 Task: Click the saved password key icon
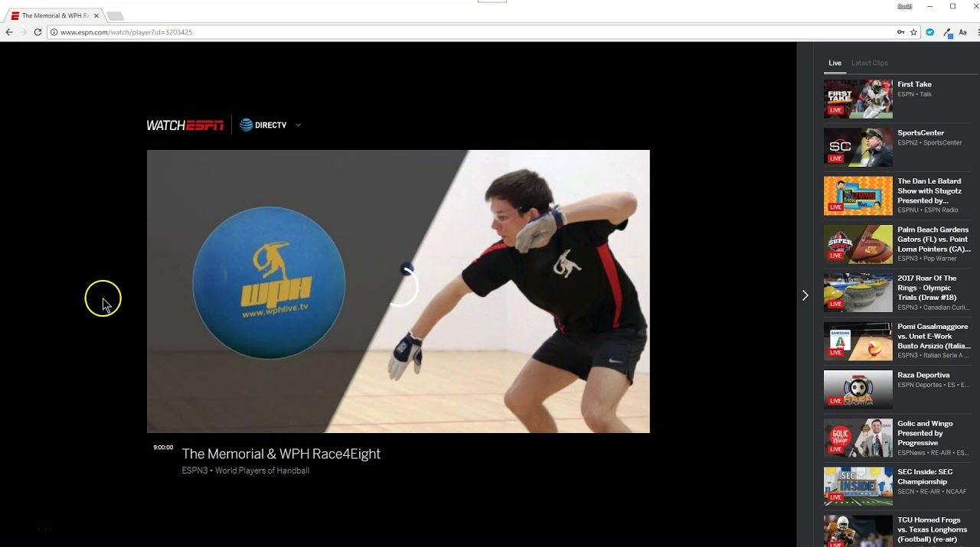900,32
